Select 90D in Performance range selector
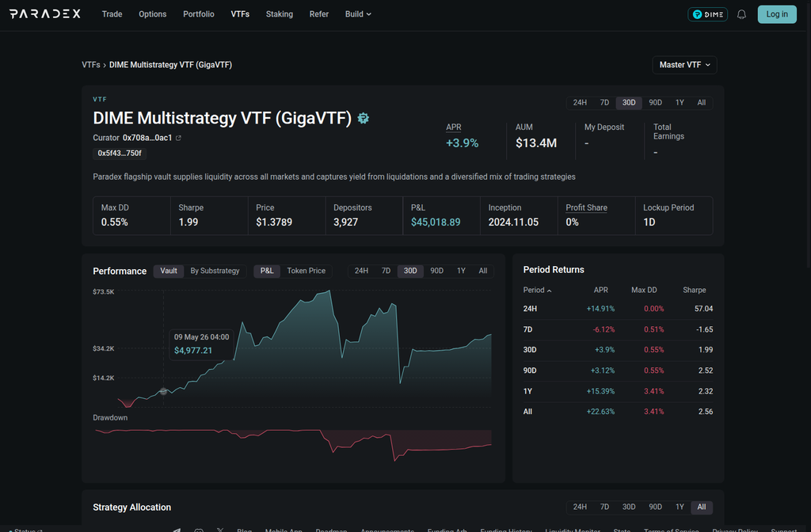This screenshot has width=811, height=532. tap(436, 271)
